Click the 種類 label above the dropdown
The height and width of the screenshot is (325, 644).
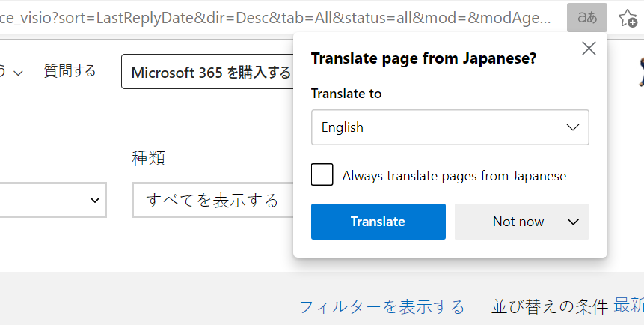point(148,158)
